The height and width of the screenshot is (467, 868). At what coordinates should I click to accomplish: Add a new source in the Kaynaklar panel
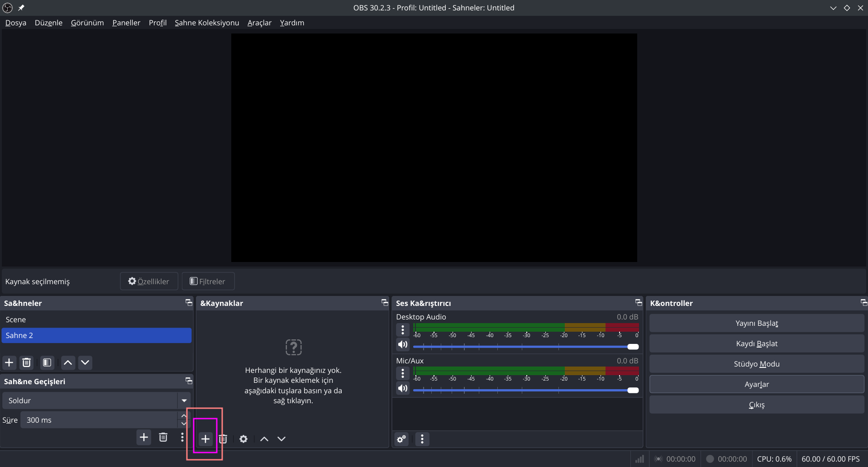205,438
